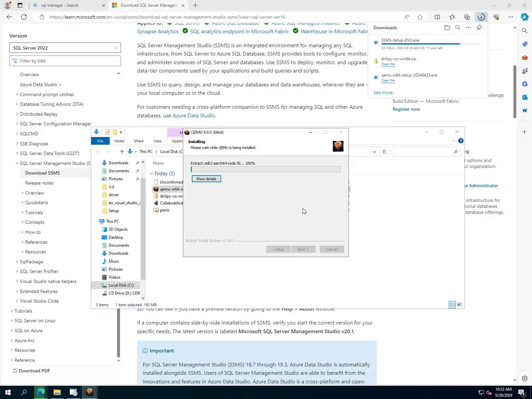
Task: Open Downloads folder icon in Edge downloads panel
Action: [447, 28]
